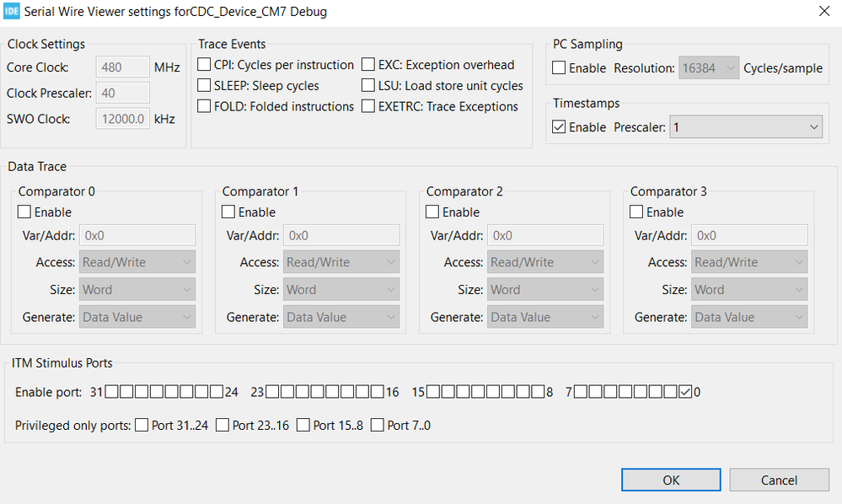
Task: Enable ITM stimulus port 8
Action: pyautogui.click(x=538, y=392)
